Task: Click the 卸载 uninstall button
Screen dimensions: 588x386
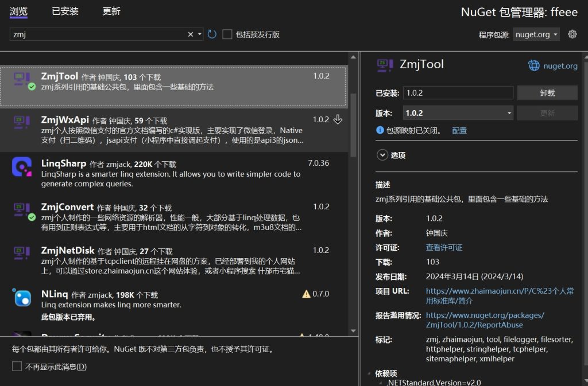Action: [547, 92]
